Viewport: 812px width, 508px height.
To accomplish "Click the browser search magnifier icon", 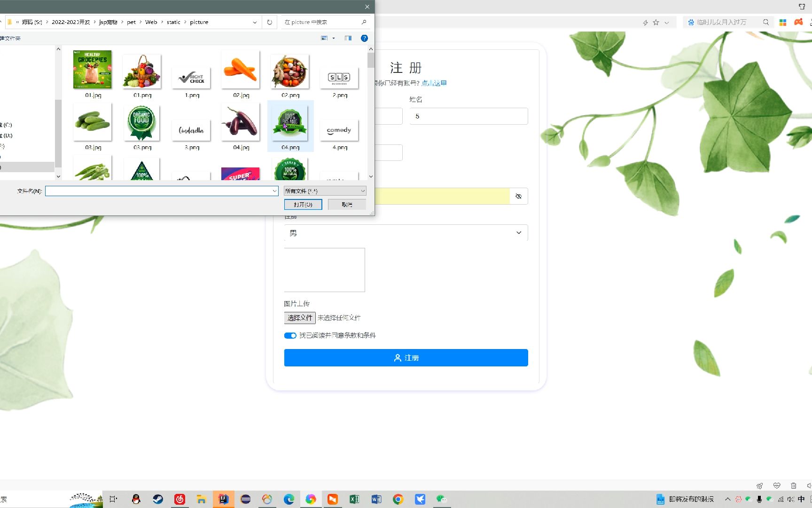I will (766, 22).
